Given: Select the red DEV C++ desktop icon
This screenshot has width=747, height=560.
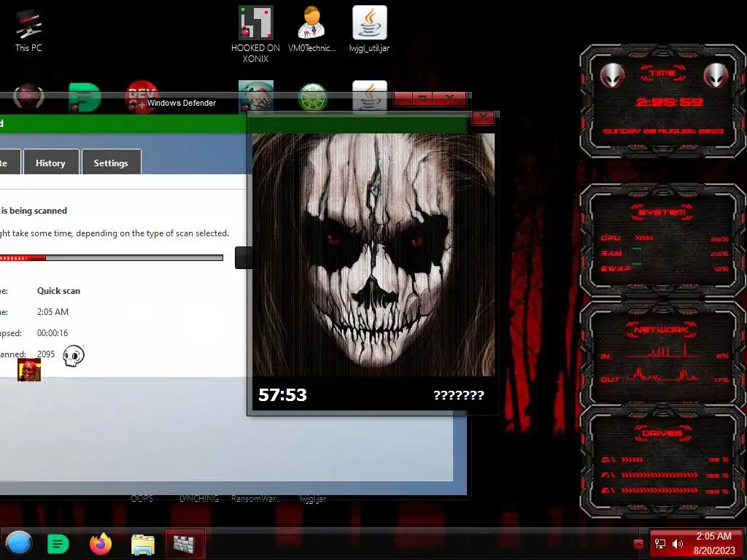Looking at the screenshot, I should click(142, 97).
